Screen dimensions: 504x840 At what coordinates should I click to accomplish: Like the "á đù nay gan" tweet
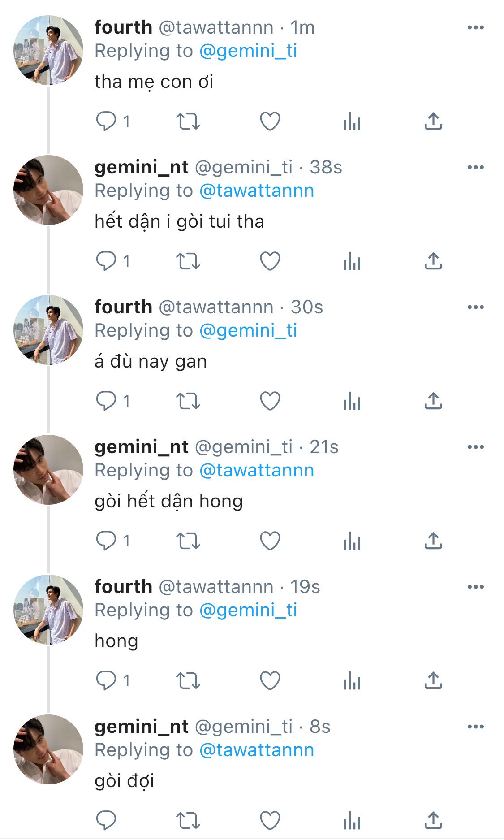click(x=270, y=401)
